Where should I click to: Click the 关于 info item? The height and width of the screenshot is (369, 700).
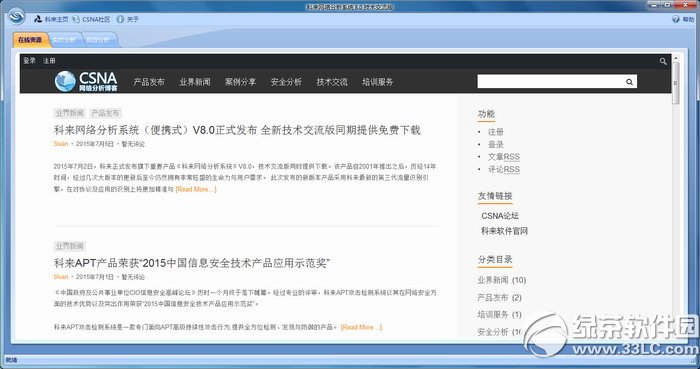pos(128,20)
